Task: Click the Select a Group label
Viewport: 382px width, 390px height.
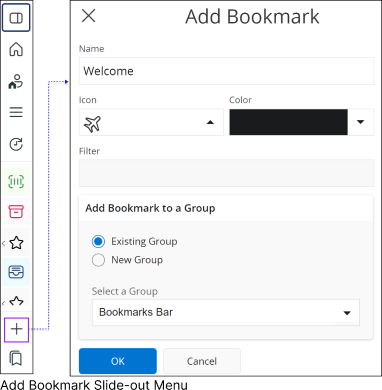Action: (125, 291)
